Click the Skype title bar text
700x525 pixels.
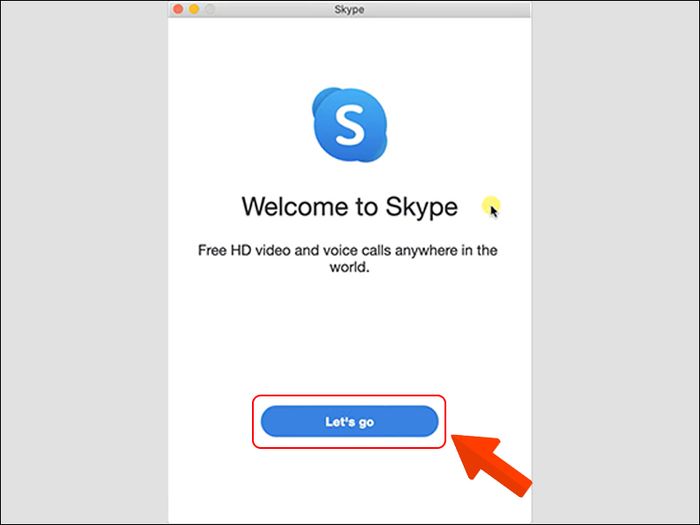point(349,9)
